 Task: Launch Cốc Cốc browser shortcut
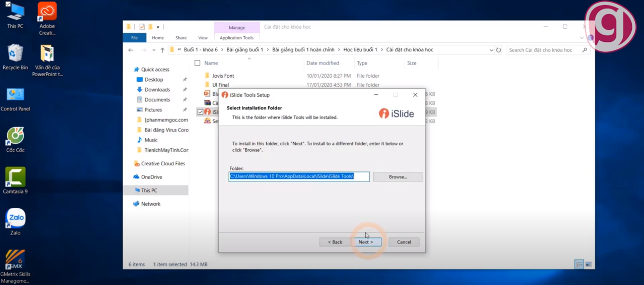(x=15, y=140)
